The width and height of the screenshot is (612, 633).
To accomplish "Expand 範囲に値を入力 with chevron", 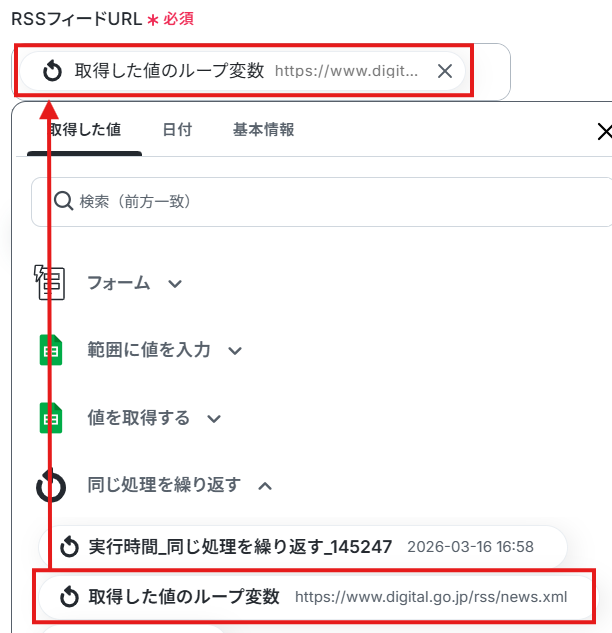I will [235, 351].
